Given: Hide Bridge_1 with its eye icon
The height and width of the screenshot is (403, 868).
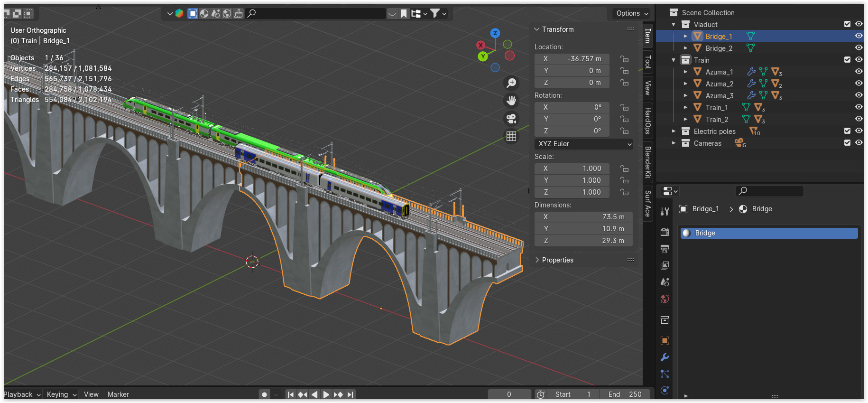Looking at the screenshot, I should pos(859,36).
